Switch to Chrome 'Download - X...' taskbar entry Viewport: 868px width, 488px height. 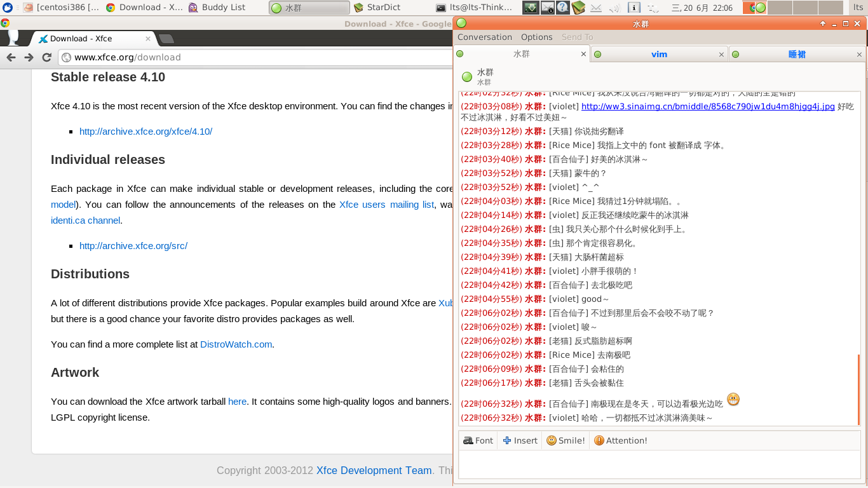tap(144, 8)
